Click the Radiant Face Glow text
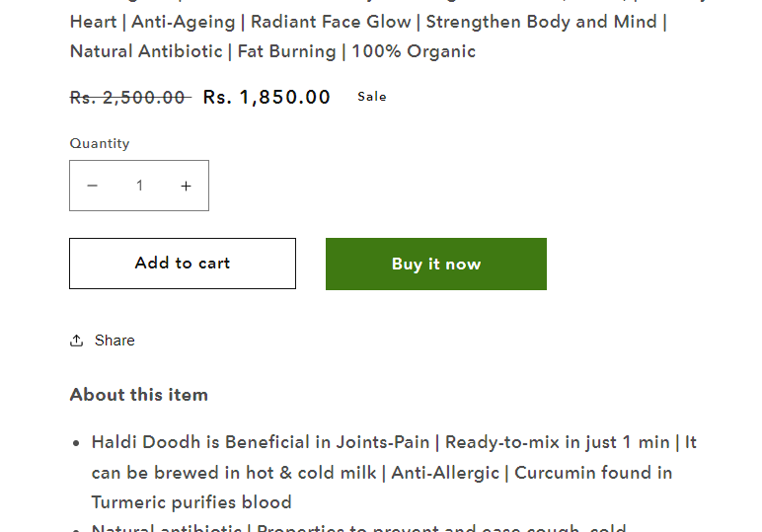This screenshot has height=532, width=762. [331, 22]
